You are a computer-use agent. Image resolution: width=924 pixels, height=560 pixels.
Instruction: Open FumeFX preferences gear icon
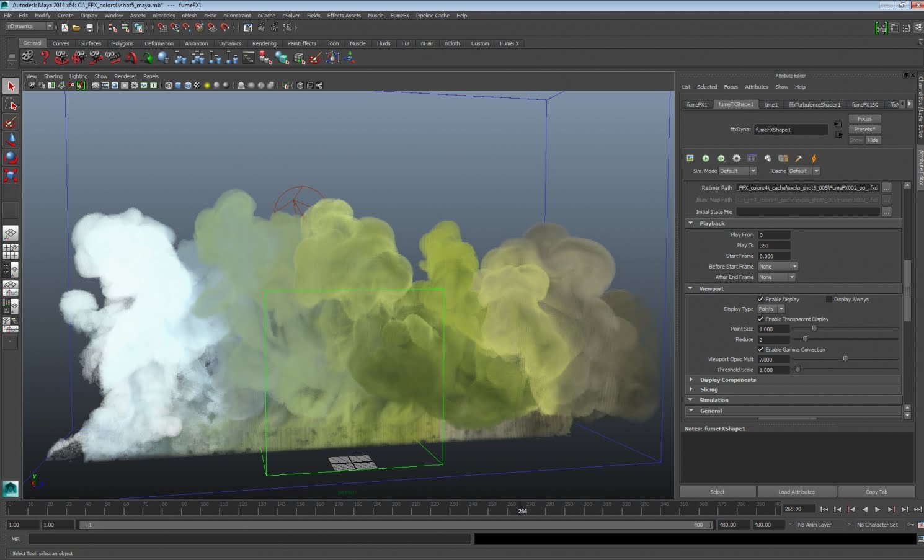click(x=736, y=159)
